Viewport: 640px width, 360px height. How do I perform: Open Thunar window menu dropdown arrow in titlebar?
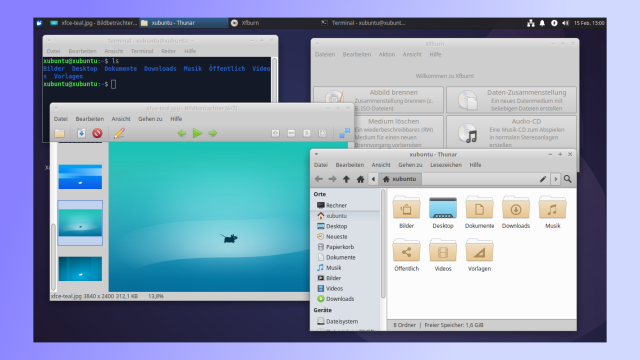(316, 154)
